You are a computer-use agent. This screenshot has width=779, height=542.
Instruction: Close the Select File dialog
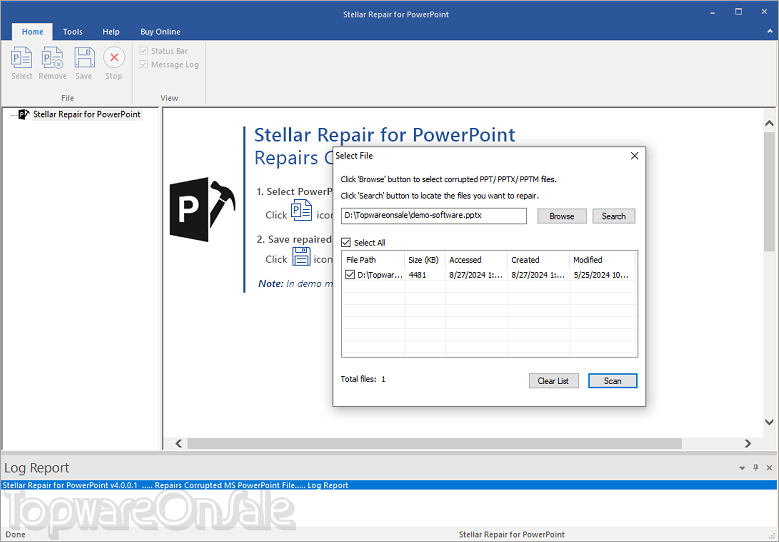tap(634, 156)
